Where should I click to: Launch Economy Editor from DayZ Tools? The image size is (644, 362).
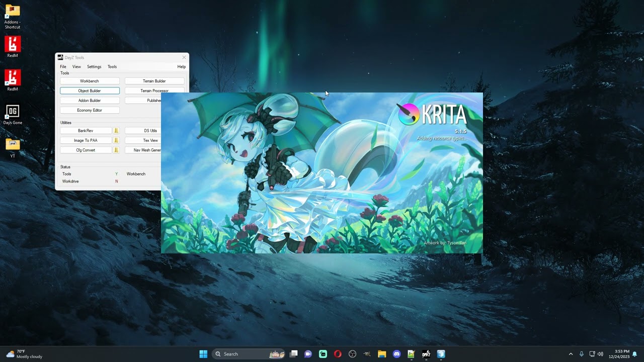(x=90, y=110)
